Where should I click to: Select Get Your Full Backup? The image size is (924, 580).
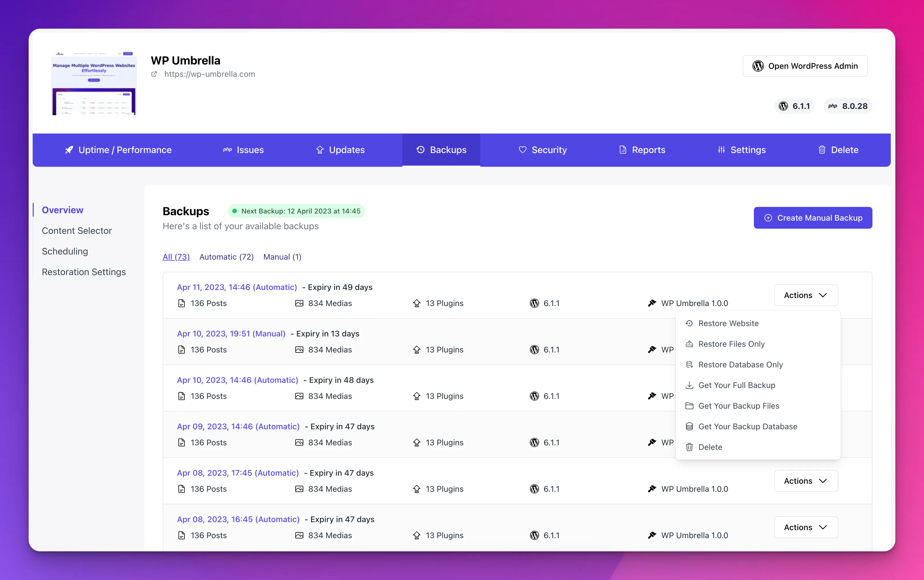pos(758,385)
